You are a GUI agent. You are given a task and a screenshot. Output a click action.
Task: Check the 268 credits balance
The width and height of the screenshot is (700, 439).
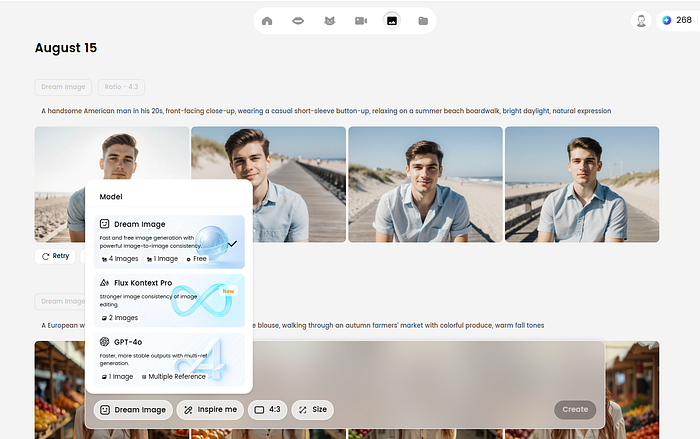click(676, 20)
